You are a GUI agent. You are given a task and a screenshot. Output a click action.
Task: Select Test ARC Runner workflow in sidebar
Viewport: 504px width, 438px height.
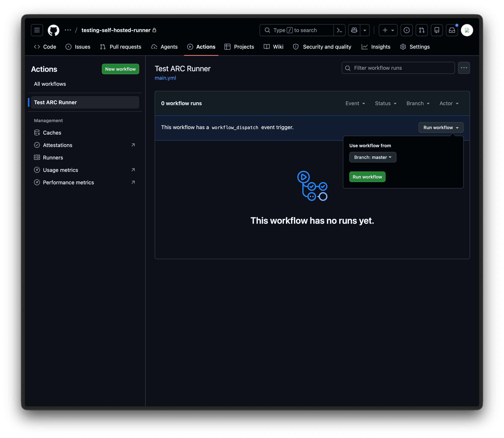(85, 102)
